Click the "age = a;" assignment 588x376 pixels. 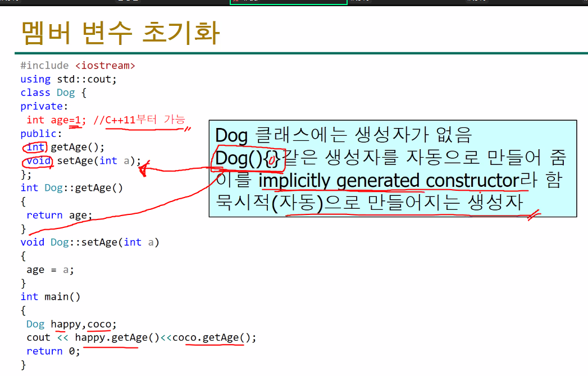50,270
